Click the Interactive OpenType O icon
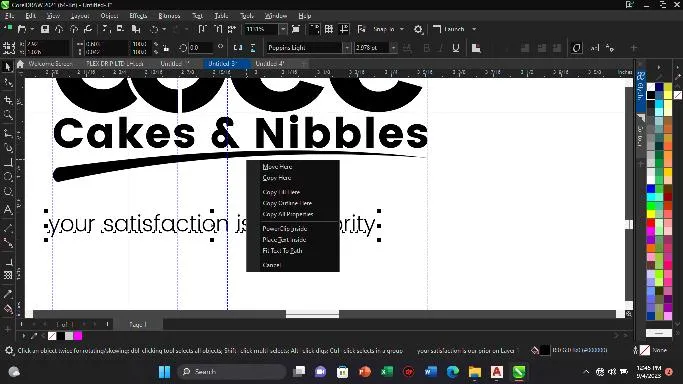Viewport: 683px width, 384px height. pyautogui.click(x=576, y=48)
